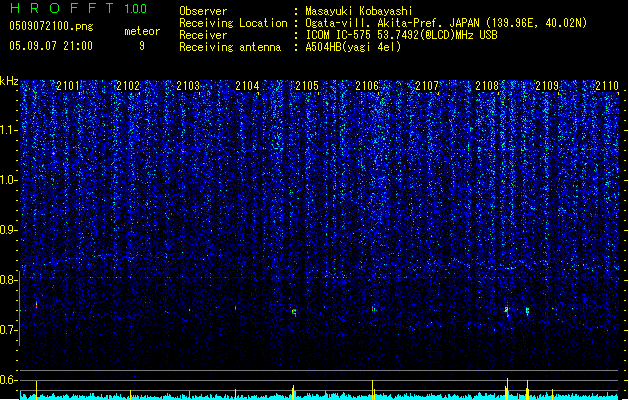Click the 2102 time marker

(x=128, y=85)
